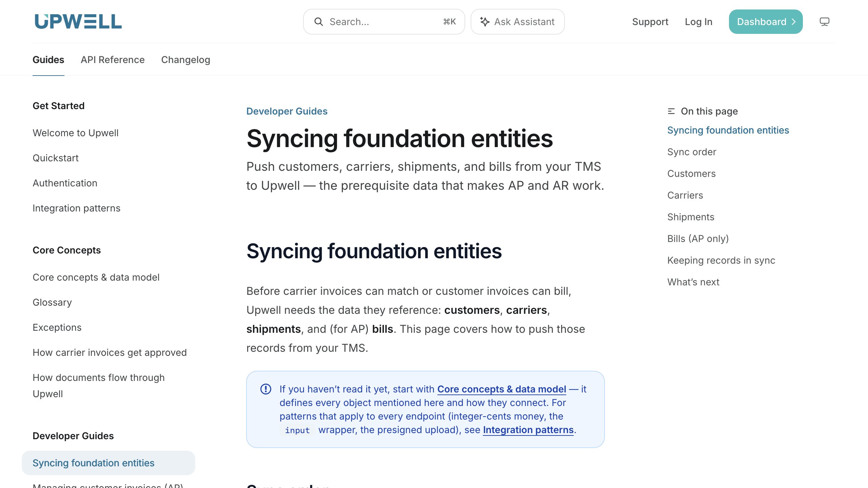Open Integration patterns in the sidebar
This screenshot has height=488, width=868.
[76, 208]
